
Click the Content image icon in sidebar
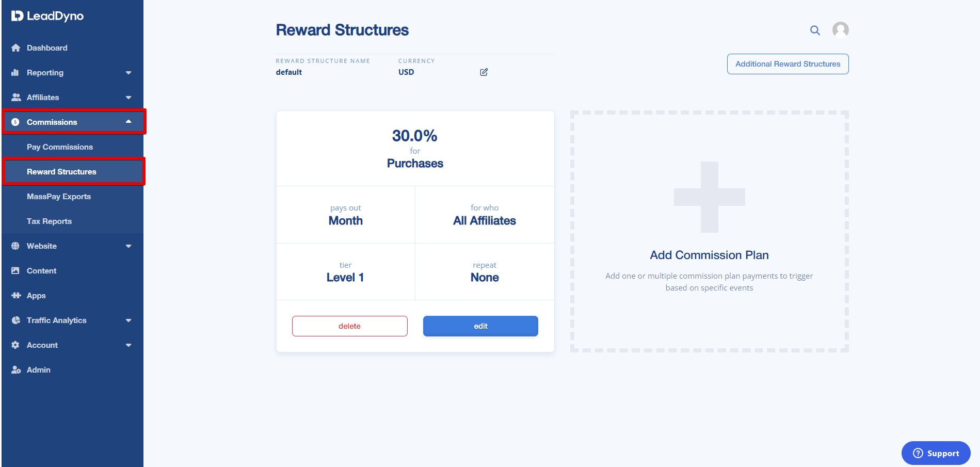(15, 271)
